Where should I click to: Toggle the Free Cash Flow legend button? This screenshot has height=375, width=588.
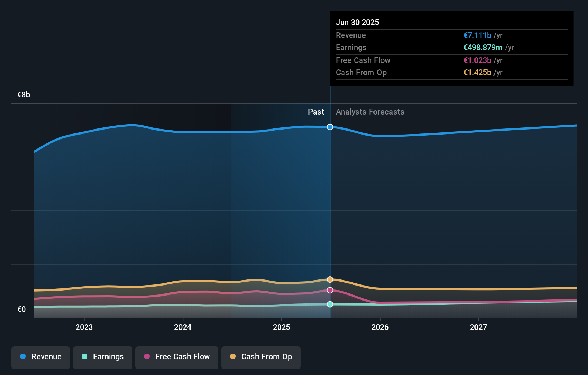[177, 357]
